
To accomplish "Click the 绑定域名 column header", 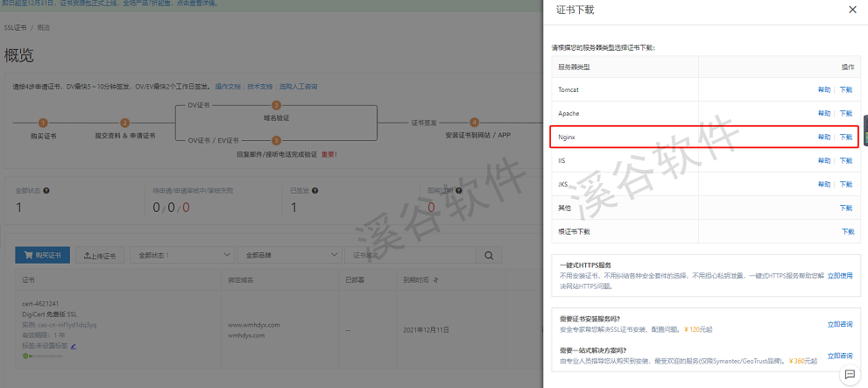I will [241, 280].
